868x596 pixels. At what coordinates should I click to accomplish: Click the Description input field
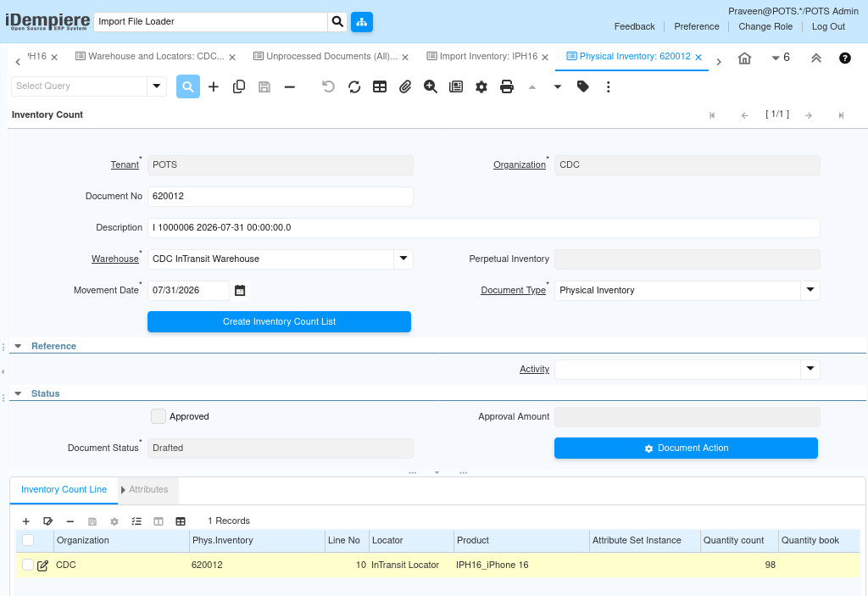click(x=483, y=228)
